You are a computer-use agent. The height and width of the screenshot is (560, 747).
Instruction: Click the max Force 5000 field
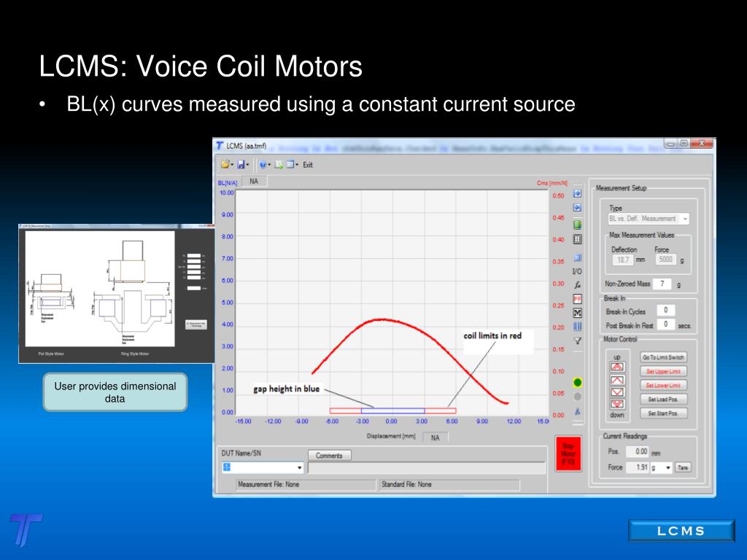pyautogui.click(x=665, y=260)
